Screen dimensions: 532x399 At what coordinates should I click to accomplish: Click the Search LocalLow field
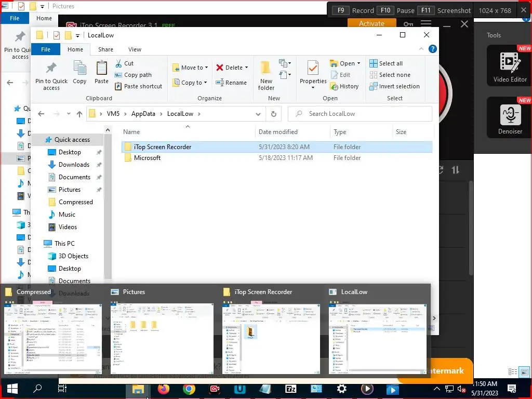tap(360, 114)
